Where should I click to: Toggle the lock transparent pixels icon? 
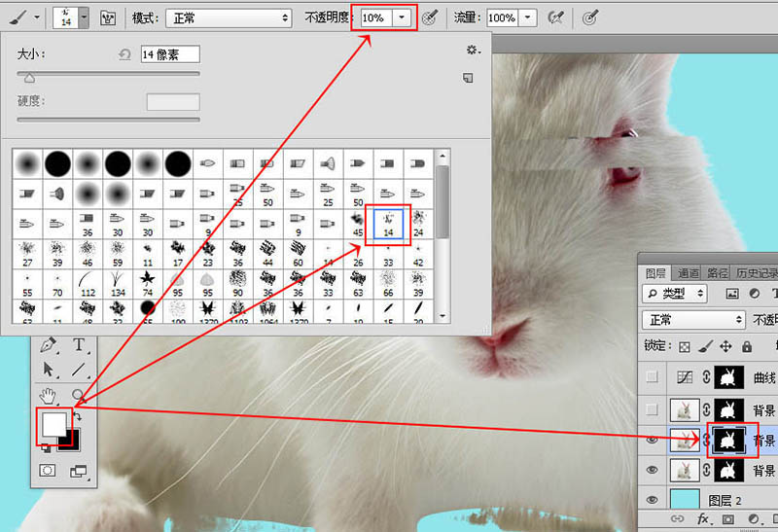pyautogui.click(x=684, y=346)
